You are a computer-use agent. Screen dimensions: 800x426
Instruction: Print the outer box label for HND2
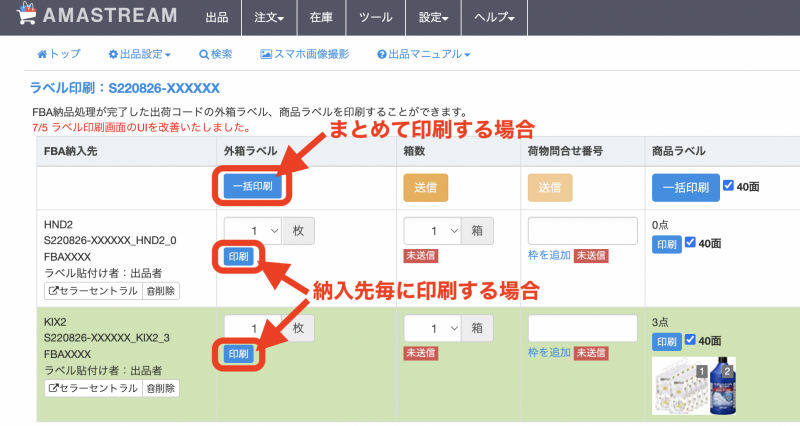(x=238, y=257)
